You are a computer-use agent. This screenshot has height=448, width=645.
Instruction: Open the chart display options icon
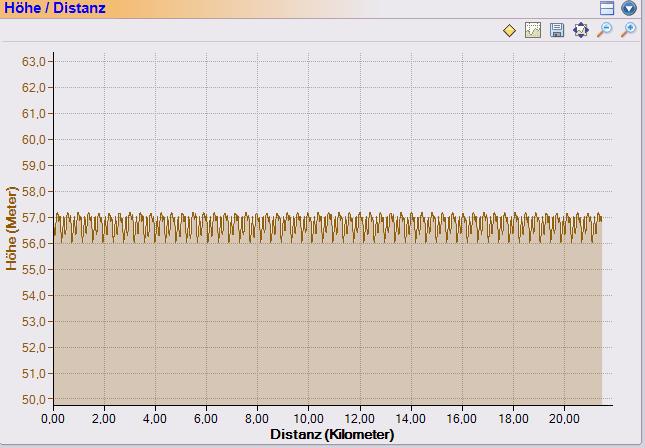pyautogui.click(x=533, y=31)
